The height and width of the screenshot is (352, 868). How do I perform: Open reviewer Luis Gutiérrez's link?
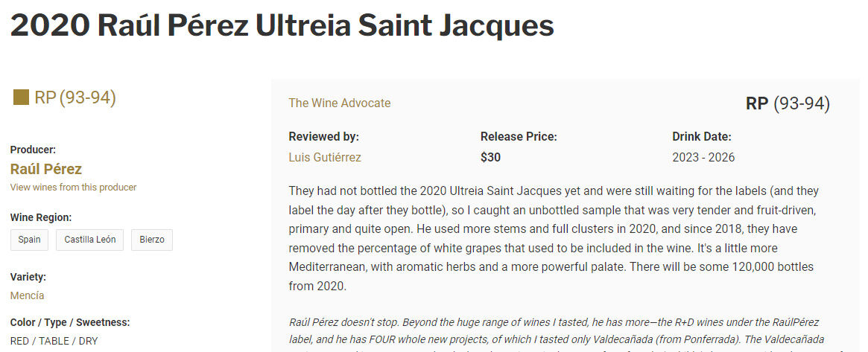point(324,157)
